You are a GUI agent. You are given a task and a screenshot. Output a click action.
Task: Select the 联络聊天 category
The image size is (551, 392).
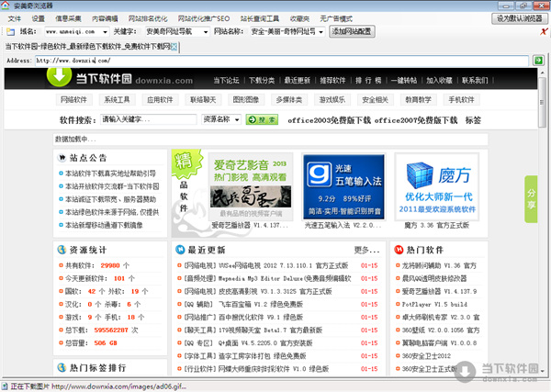[203, 100]
